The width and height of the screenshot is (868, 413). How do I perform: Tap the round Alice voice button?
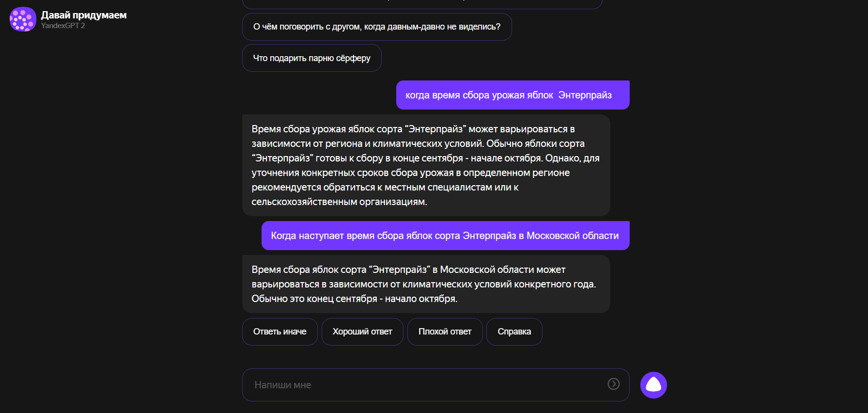pos(653,385)
